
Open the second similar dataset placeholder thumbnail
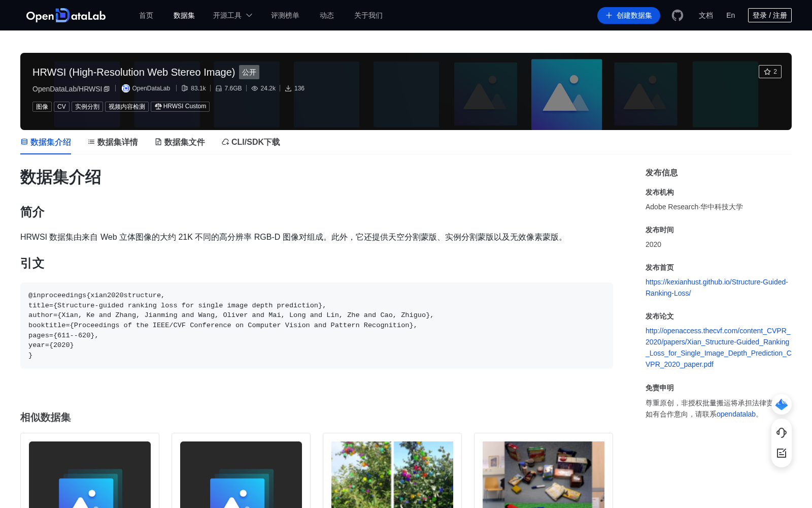pos(241,474)
